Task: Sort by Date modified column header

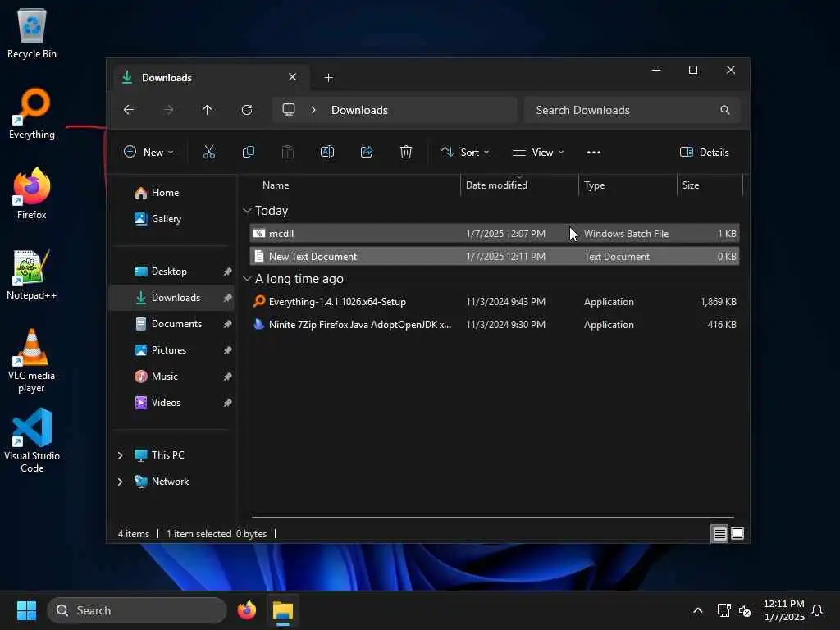Action: pos(496,185)
